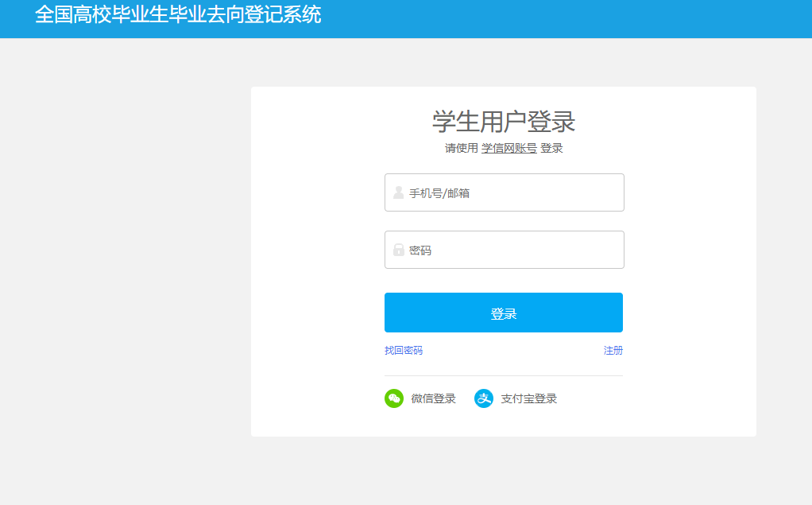812x505 pixels.
Task: Click the word 登录 after 学信网账号
Action: tap(551, 149)
